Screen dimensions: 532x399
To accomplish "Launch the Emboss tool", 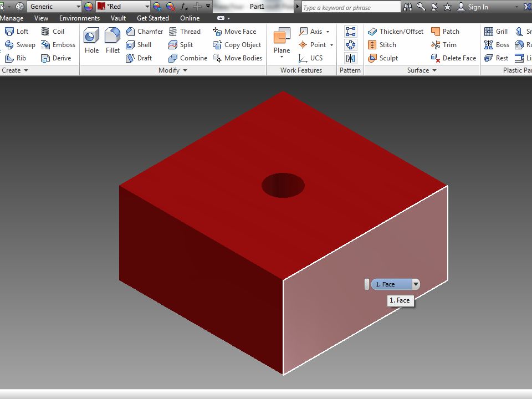I will (x=58, y=45).
